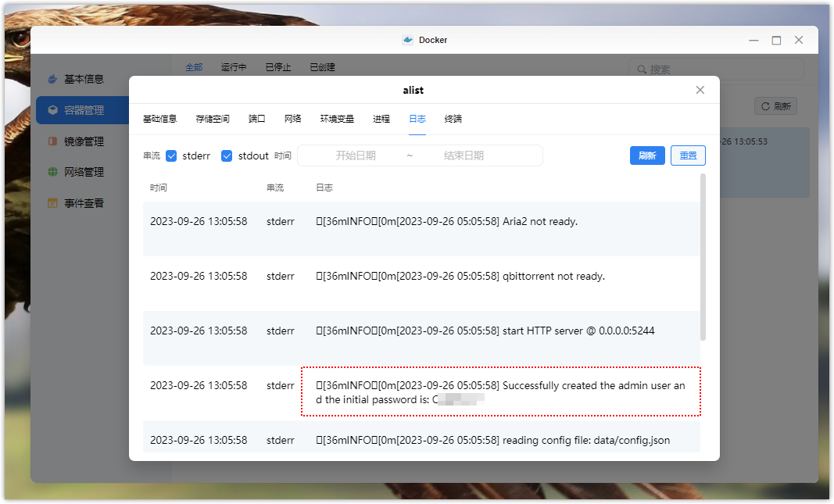This screenshot has width=834, height=504.
Task: Toggle the stderr checkbox
Action: tap(171, 155)
